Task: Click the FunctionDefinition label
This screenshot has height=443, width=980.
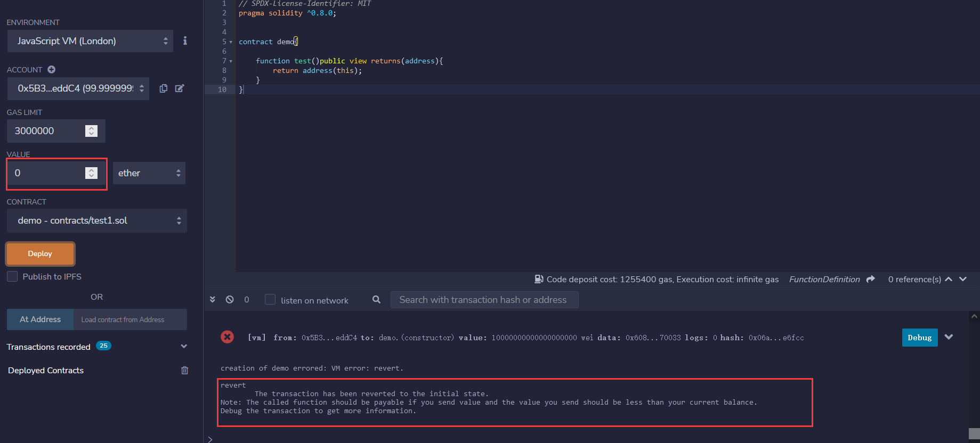Action: 824,279
